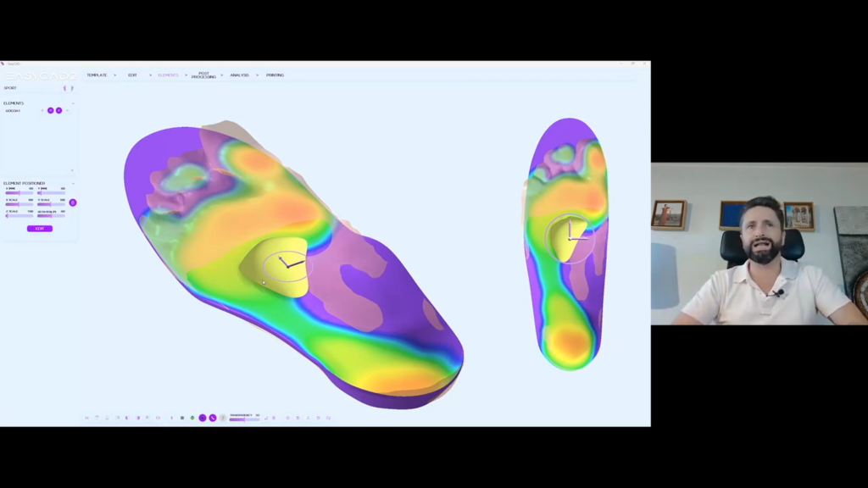Click the purple pen icon near transparency slider
Viewport: 868px width, 488px height.
[x=214, y=417]
